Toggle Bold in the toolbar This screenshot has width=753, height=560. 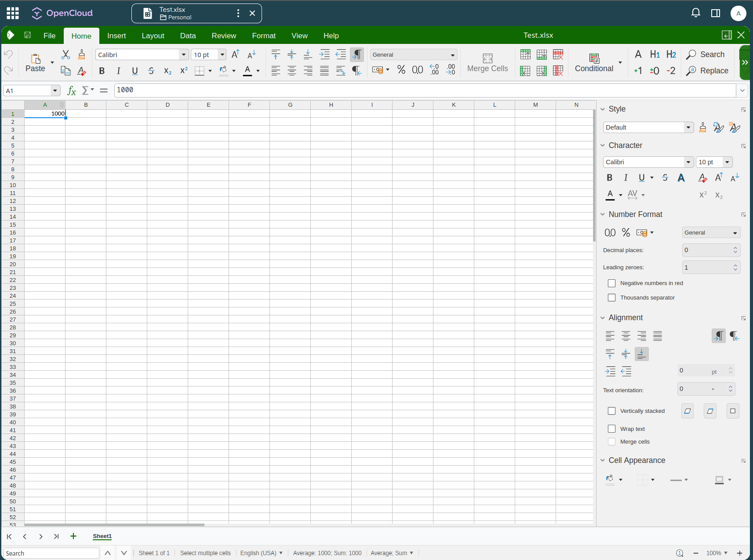click(x=102, y=71)
